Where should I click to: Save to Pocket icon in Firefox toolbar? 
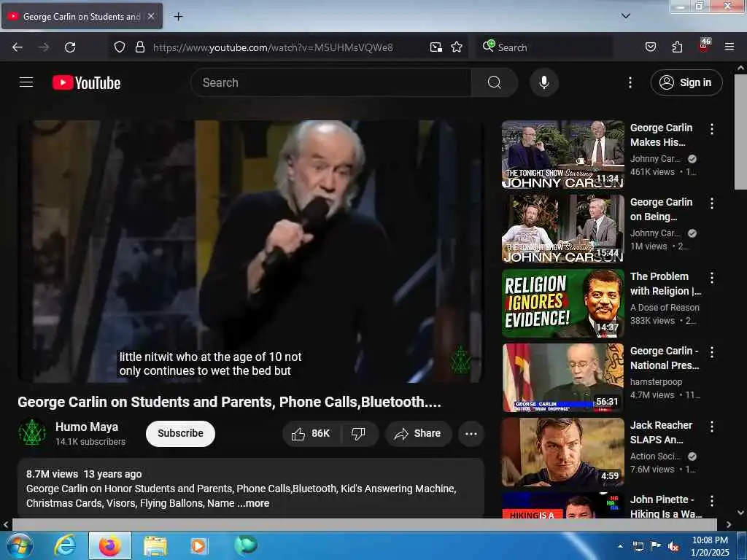650,47
